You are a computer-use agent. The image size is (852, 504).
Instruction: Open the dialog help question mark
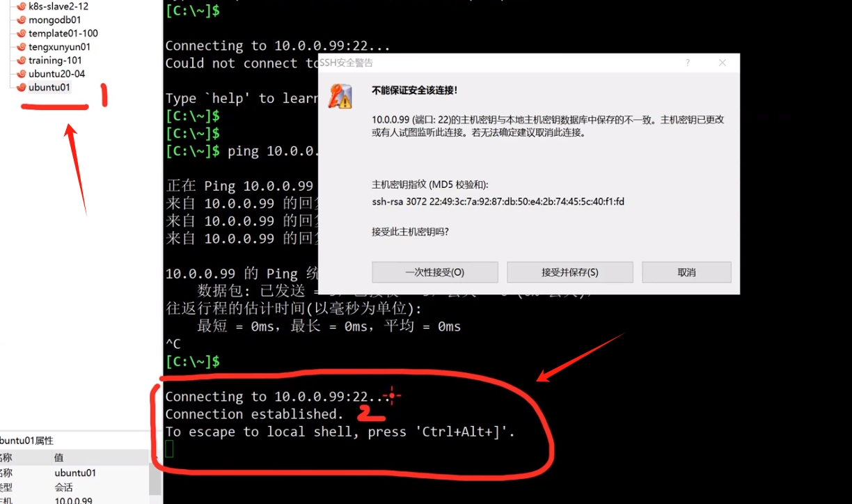tap(688, 63)
